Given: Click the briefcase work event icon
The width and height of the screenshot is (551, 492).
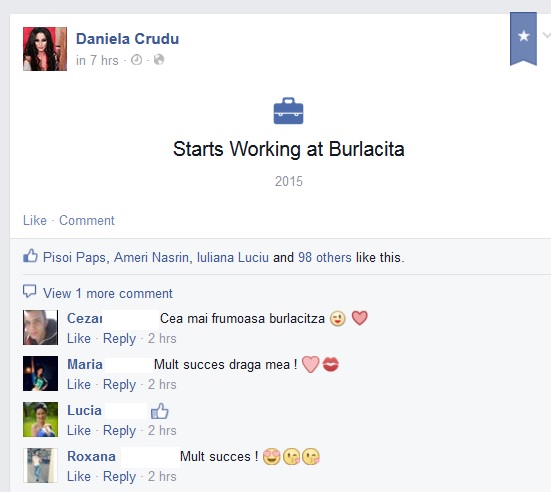Looking at the screenshot, I should click(288, 111).
